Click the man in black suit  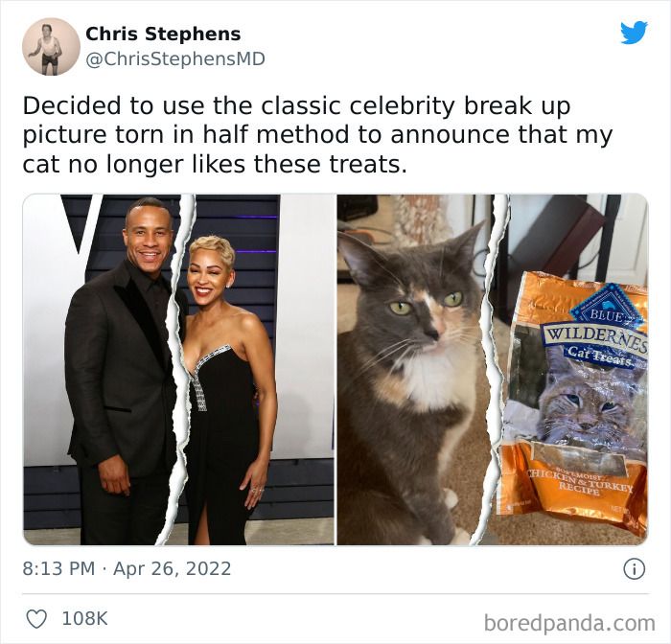pos(124,372)
